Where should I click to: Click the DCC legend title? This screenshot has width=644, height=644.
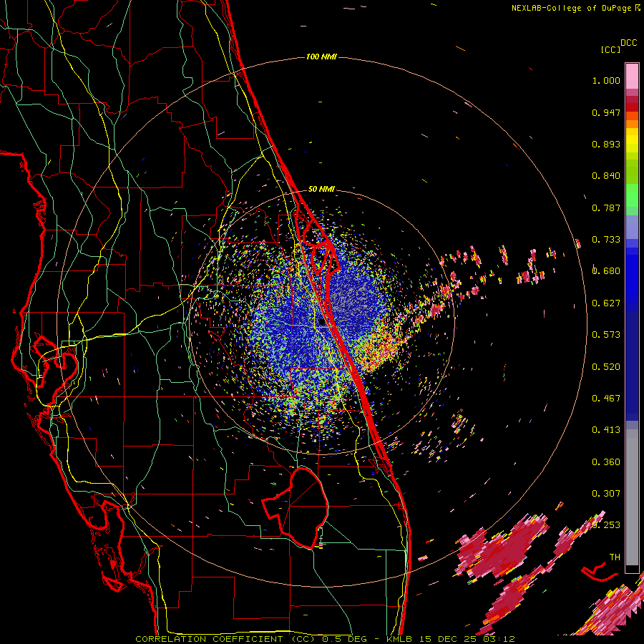pyautogui.click(x=629, y=43)
